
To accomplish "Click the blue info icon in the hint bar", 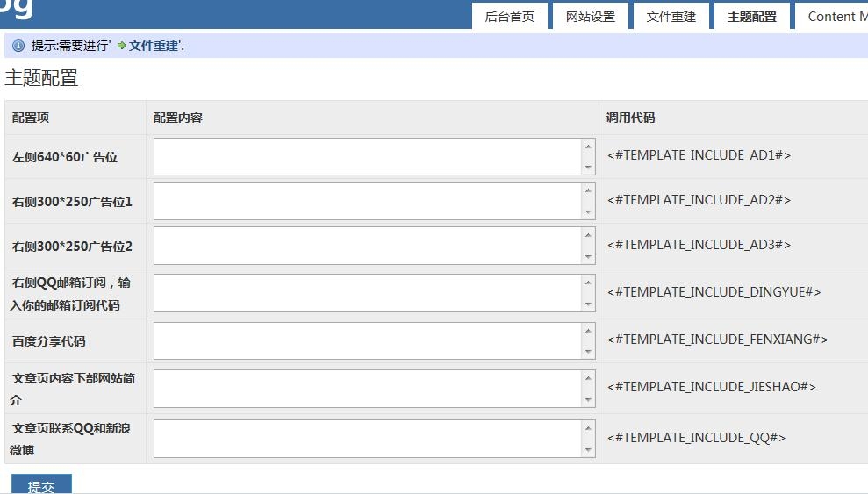I will point(18,46).
